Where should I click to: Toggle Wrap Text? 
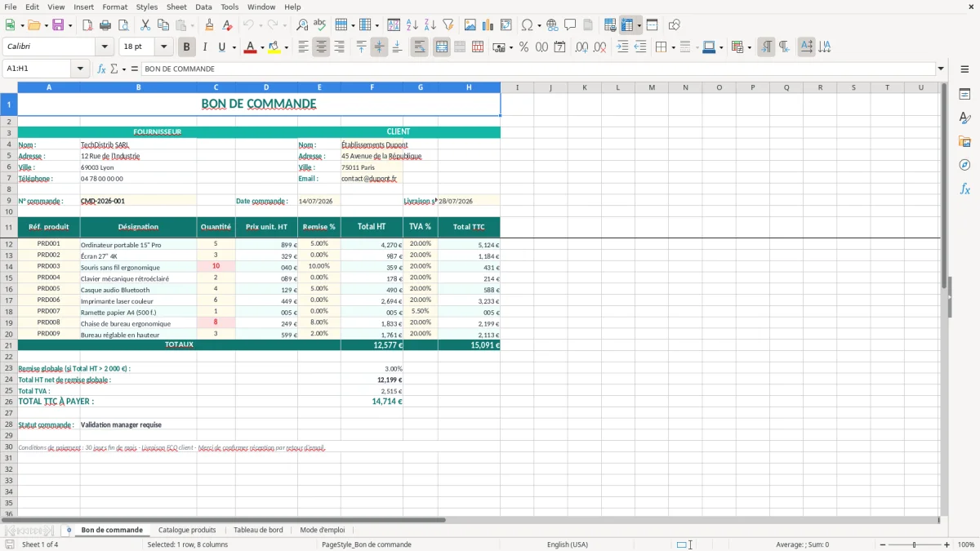coord(420,47)
